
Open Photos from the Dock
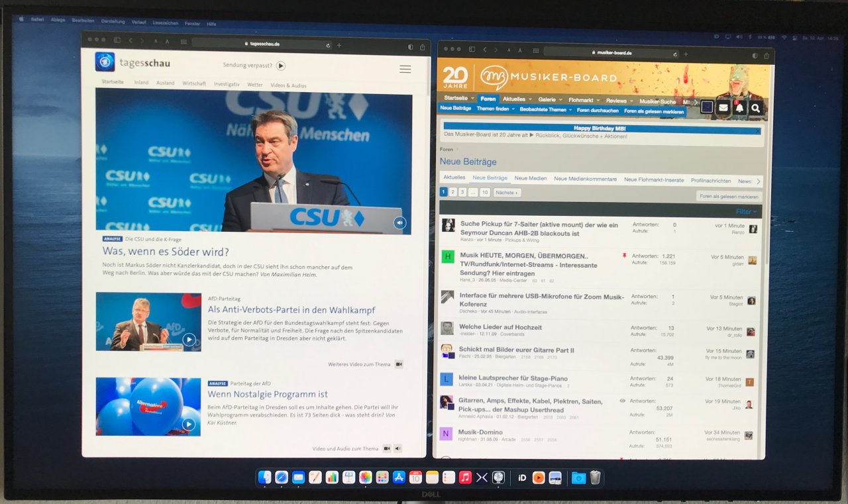pyautogui.click(x=365, y=477)
